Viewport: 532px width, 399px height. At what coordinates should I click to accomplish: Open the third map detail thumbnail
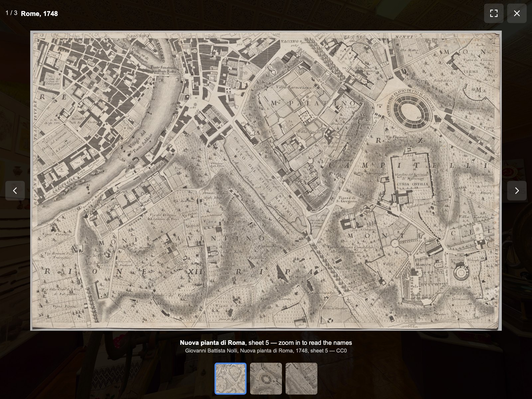point(301,378)
